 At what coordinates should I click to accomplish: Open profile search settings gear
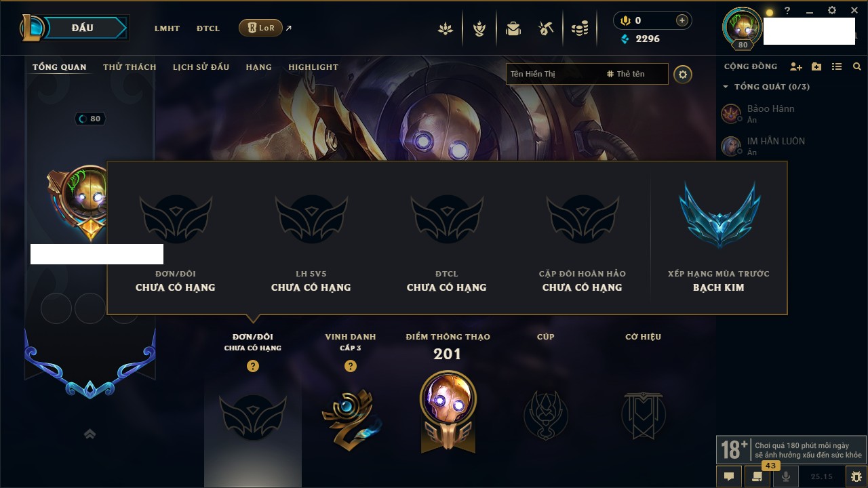click(683, 74)
